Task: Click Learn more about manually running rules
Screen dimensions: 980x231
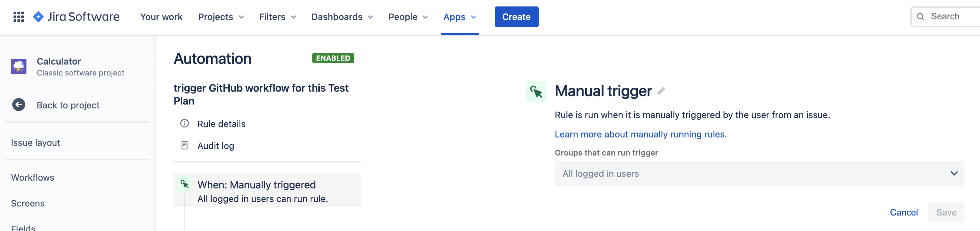Action: [x=641, y=134]
